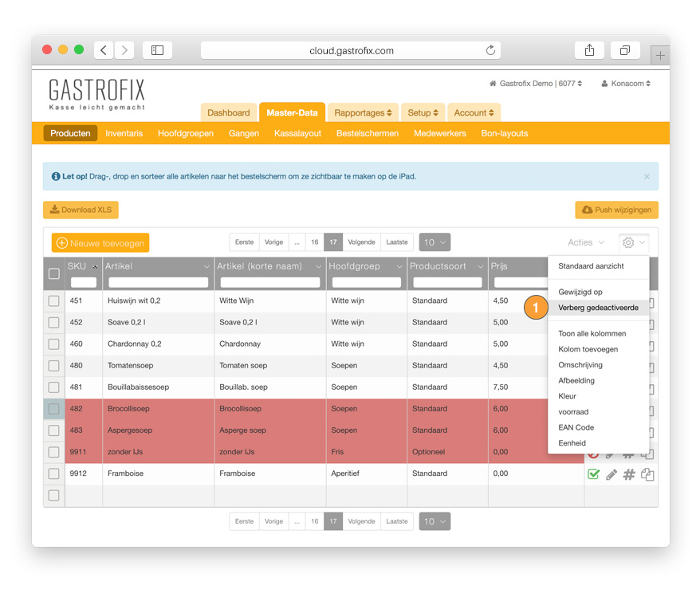Select 'Verberg gedeactiveerde' menu item
The height and width of the screenshot is (613, 700).
[598, 308]
